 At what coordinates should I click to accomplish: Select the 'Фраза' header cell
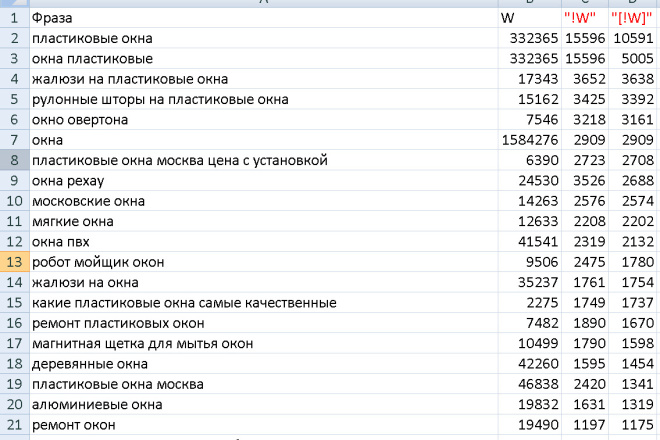[x=264, y=18]
